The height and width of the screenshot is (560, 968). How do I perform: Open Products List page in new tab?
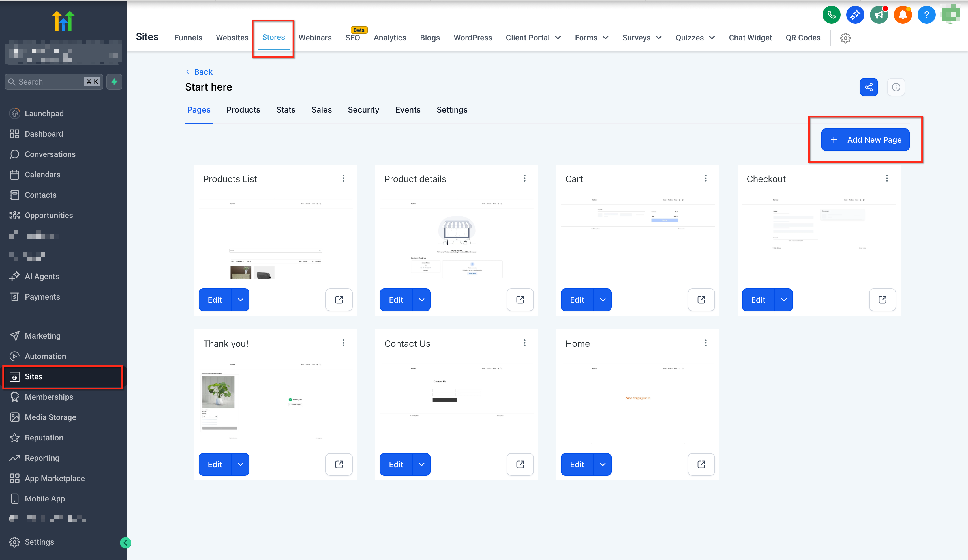pos(339,300)
